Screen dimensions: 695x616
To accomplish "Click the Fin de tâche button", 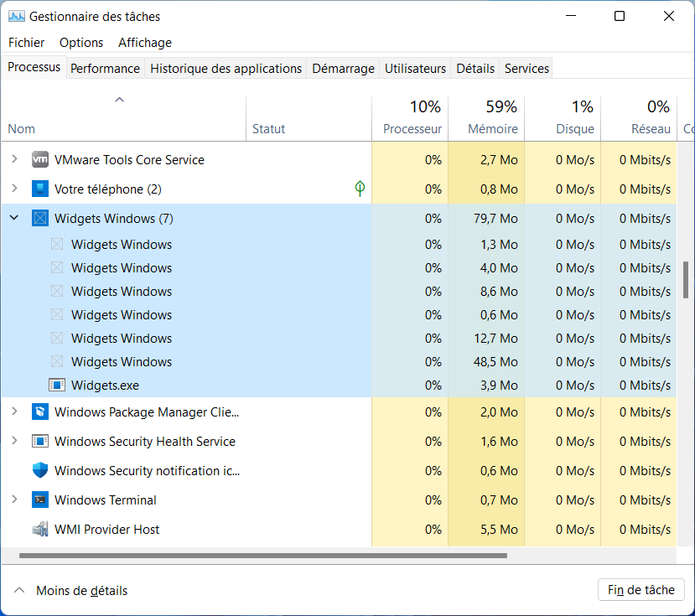I will pos(641,590).
